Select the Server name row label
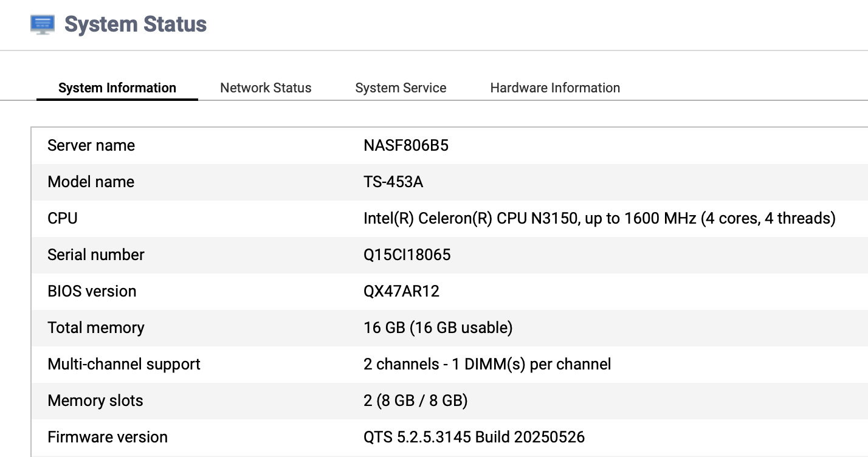Screen dimensions: 868x457 tap(91, 146)
